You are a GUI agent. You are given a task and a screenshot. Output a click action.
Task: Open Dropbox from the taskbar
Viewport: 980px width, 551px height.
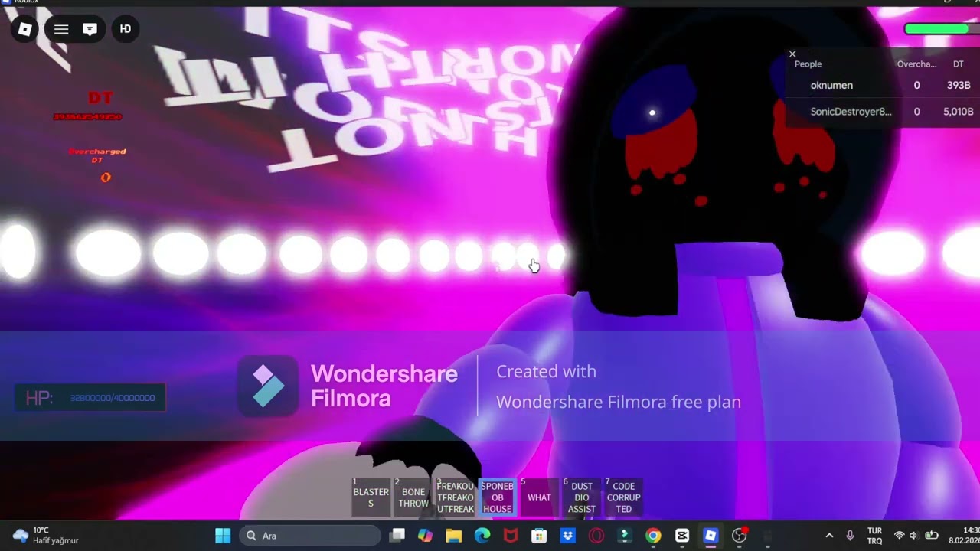pyautogui.click(x=567, y=536)
